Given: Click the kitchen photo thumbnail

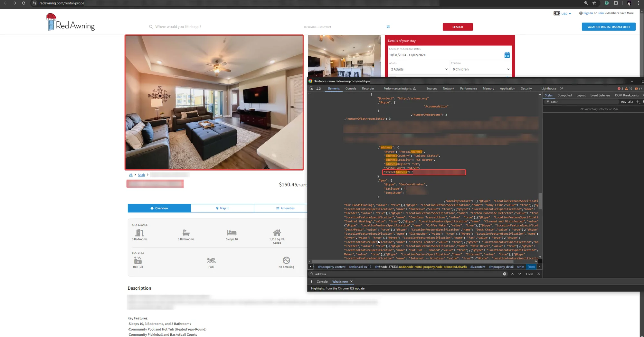Looking at the screenshot, I should [x=344, y=56].
